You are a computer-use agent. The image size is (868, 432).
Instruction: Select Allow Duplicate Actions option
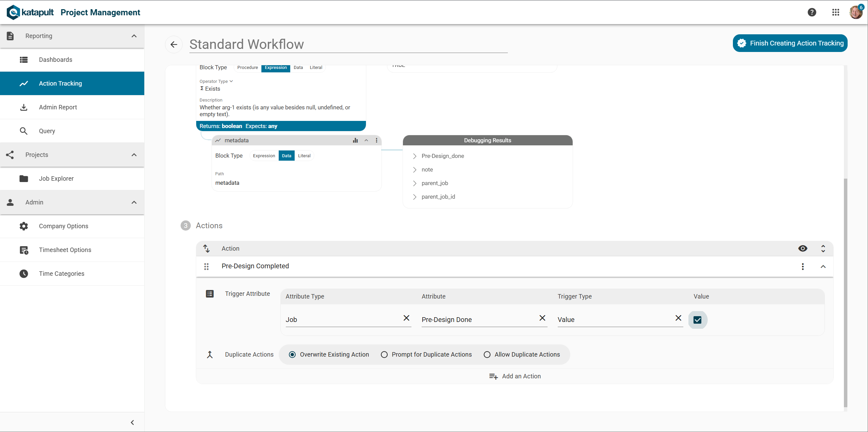[487, 355]
